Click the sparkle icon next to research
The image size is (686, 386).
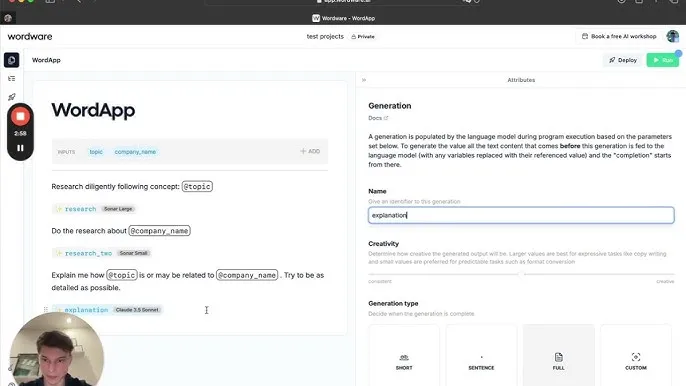pyautogui.click(x=59, y=209)
